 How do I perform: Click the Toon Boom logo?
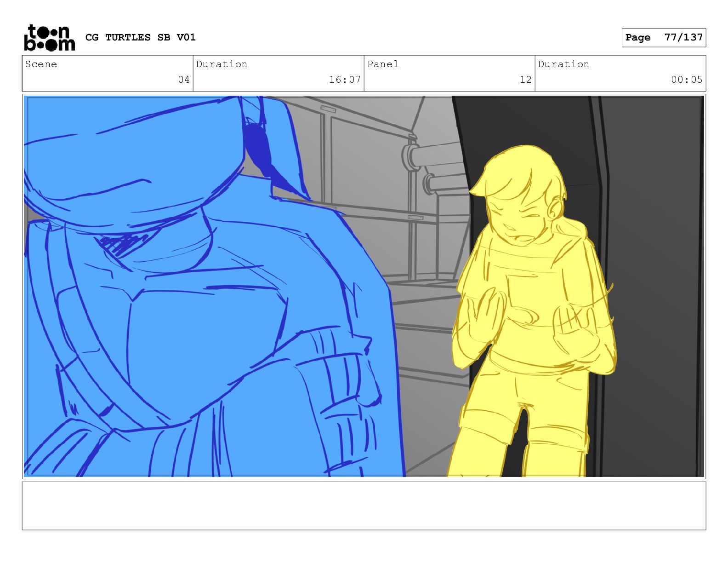[x=49, y=37]
